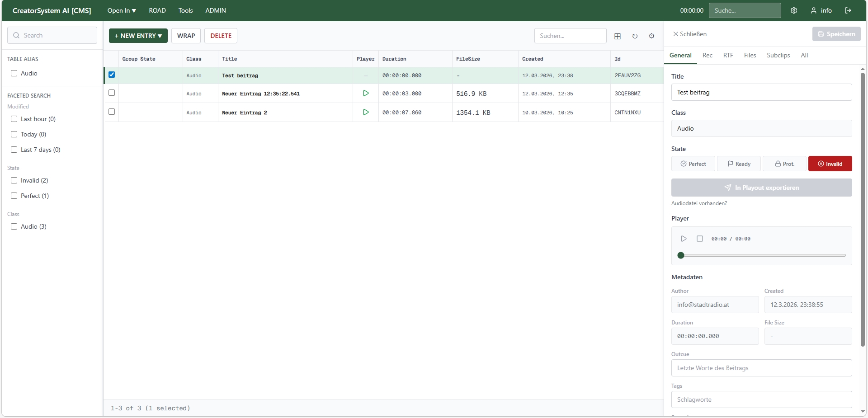Play audio for Neuer Eintrag 2 row

coord(366,112)
